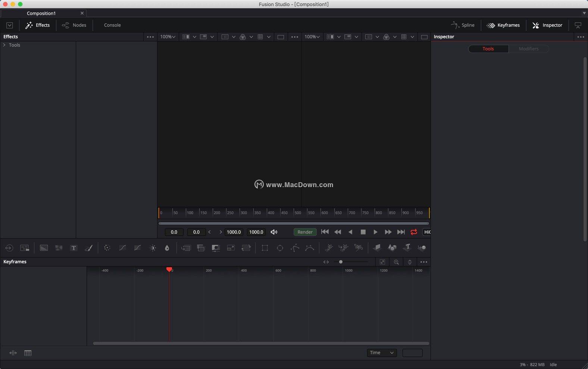Select the Rectangle mask tool
Viewport: 588px width, 369px height.
(265, 248)
